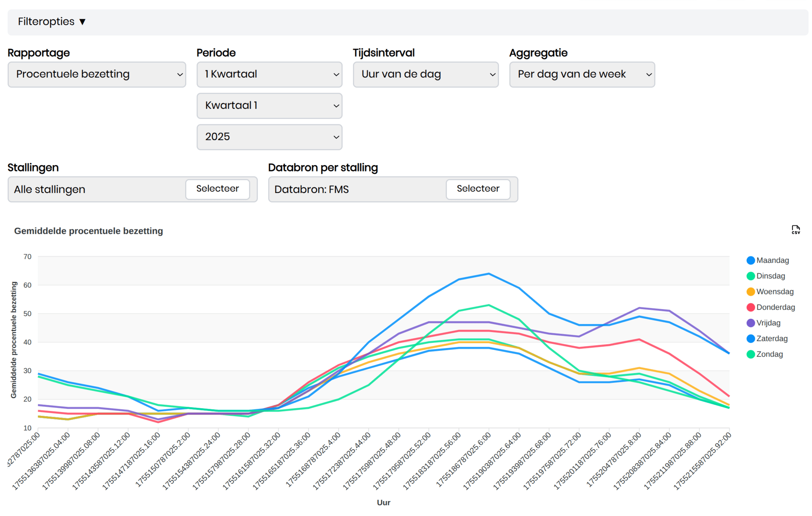Click the Donderdag red legend marker
The image size is (812, 516).
(x=751, y=307)
